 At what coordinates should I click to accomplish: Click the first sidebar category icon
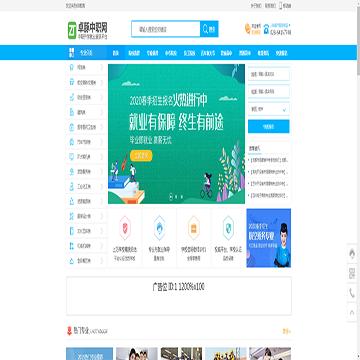(71, 68)
